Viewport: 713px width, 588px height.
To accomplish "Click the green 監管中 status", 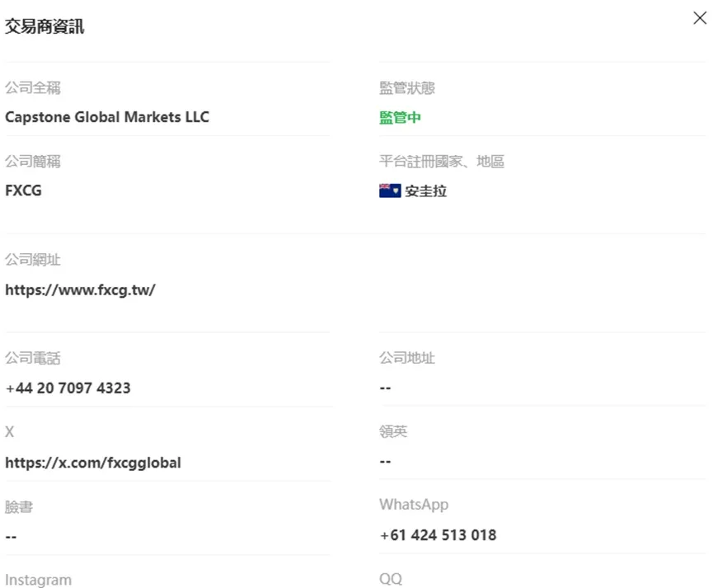I will pyautogui.click(x=400, y=117).
